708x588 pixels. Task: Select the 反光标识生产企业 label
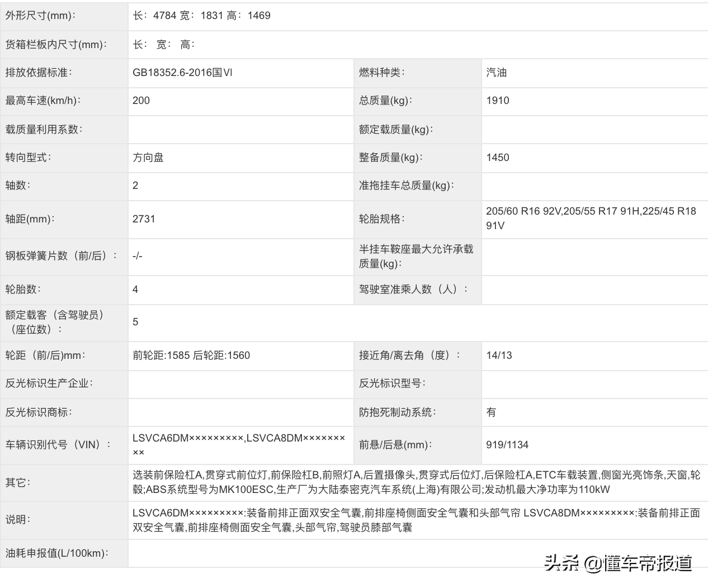tap(49, 383)
